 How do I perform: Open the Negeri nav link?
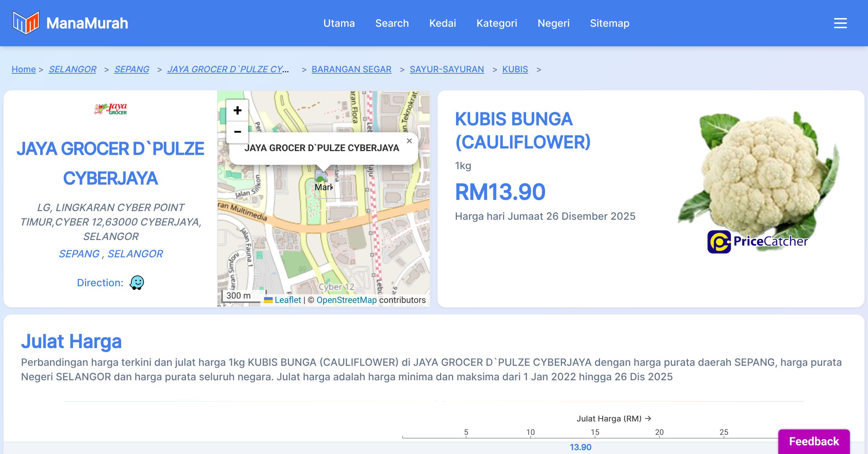[553, 23]
